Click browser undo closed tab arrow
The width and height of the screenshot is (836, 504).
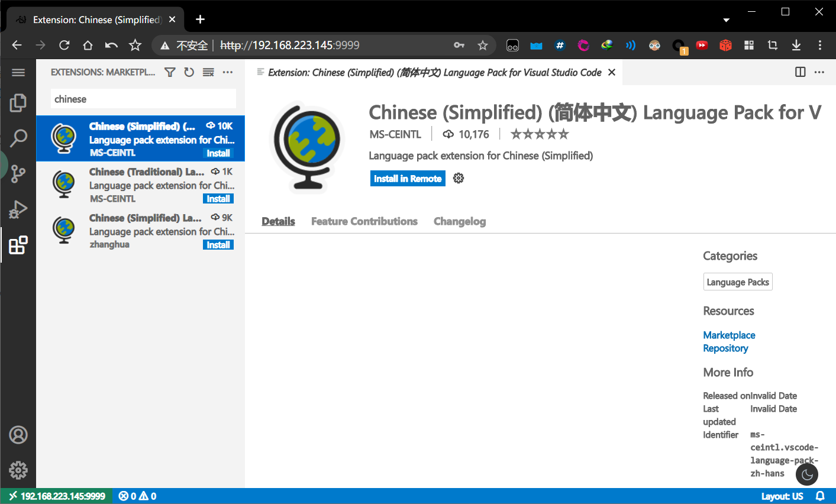click(x=111, y=45)
